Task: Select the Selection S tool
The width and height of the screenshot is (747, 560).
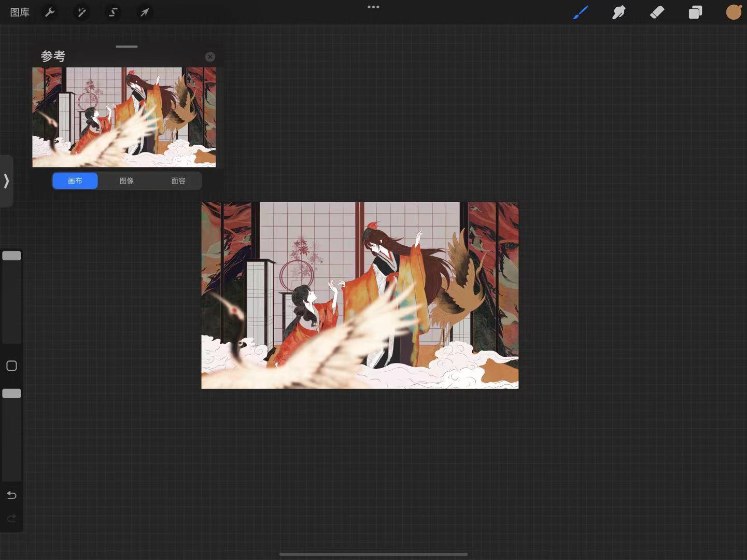Action: 113,12
